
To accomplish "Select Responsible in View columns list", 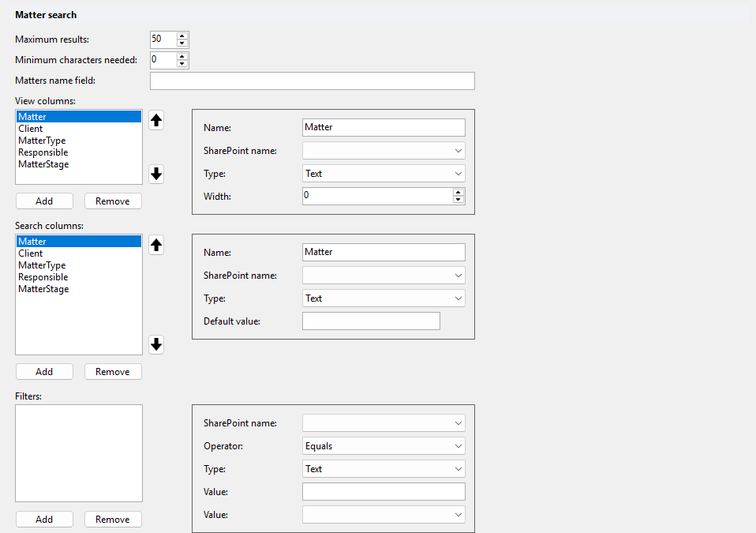I will (x=79, y=152).
